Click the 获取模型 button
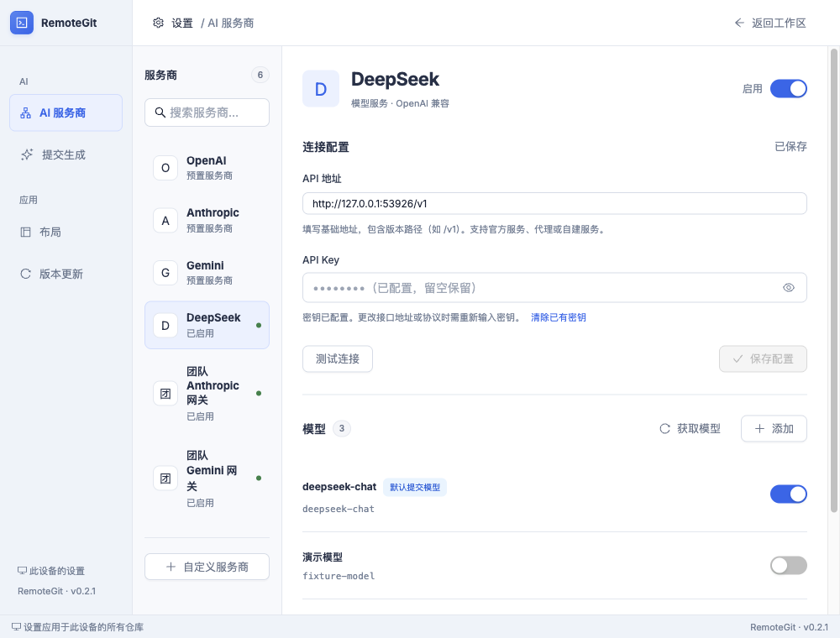Viewport: 840px width, 638px height. click(690, 429)
